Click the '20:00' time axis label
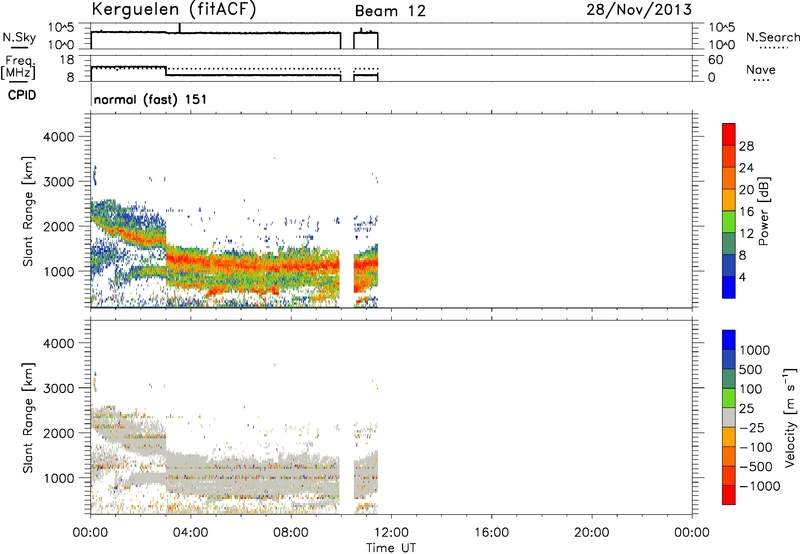 click(x=592, y=533)
